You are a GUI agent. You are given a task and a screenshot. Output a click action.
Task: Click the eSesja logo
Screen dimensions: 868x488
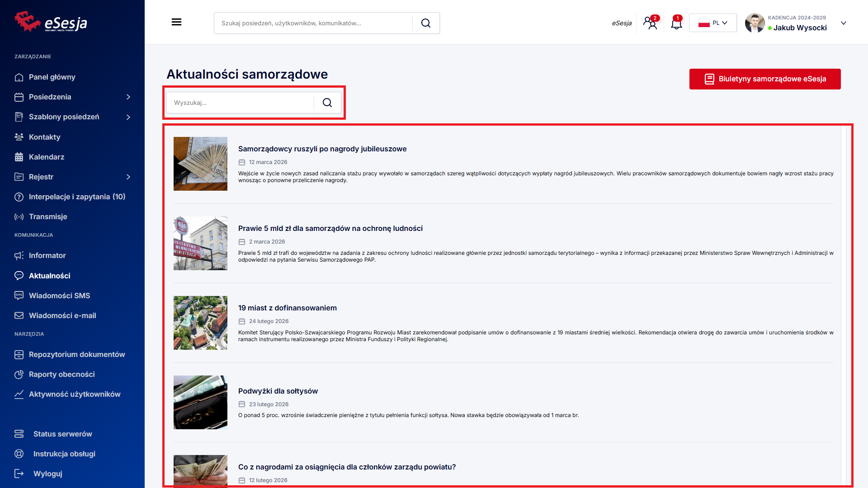pyautogui.click(x=51, y=22)
